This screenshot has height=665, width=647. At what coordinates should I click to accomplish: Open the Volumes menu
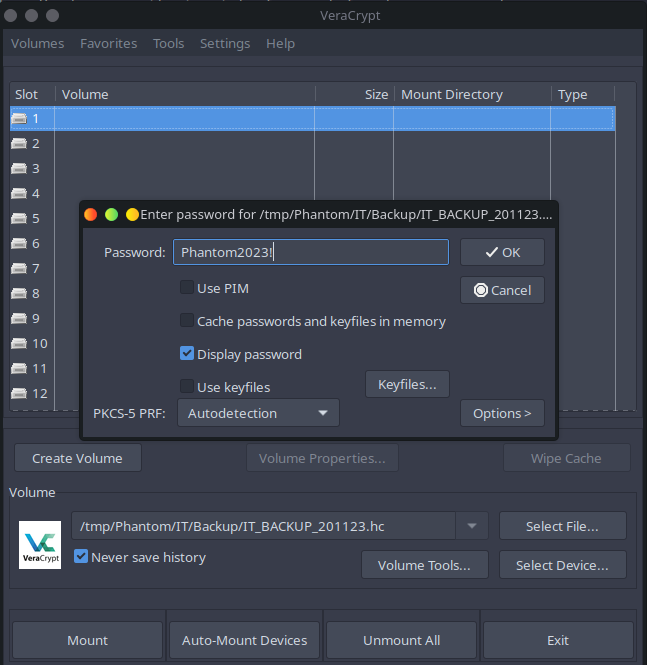coord(37,43)
